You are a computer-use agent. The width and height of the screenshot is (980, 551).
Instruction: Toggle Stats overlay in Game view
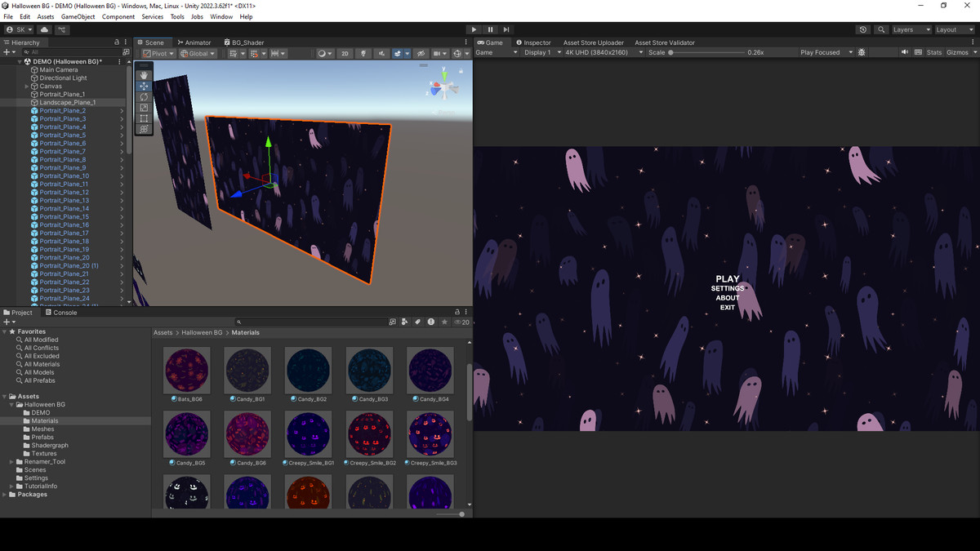(x=933, y=52)
